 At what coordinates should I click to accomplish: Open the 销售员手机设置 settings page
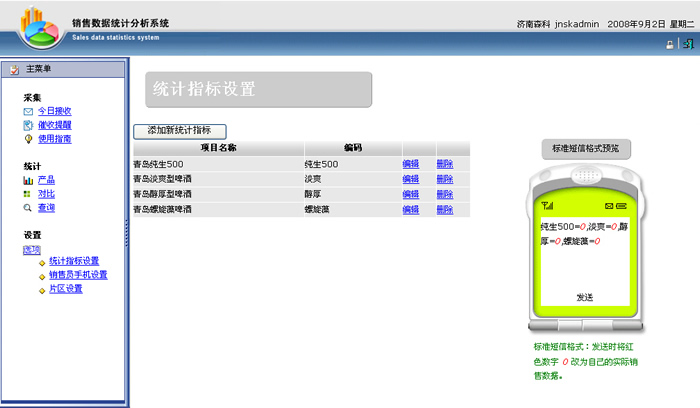[x=78, y=275]
